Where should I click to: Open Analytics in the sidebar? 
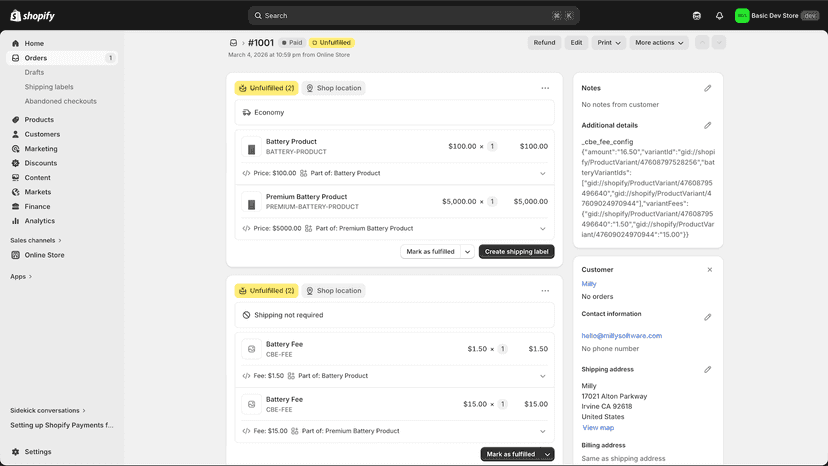(40, 221)
